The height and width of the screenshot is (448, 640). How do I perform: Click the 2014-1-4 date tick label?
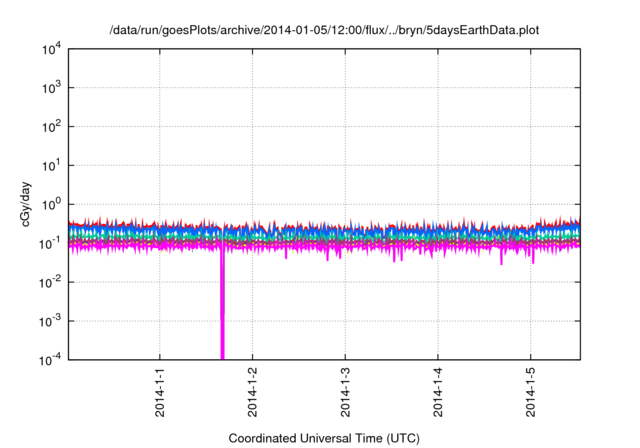pyautogui.click(x=438, y=393)
